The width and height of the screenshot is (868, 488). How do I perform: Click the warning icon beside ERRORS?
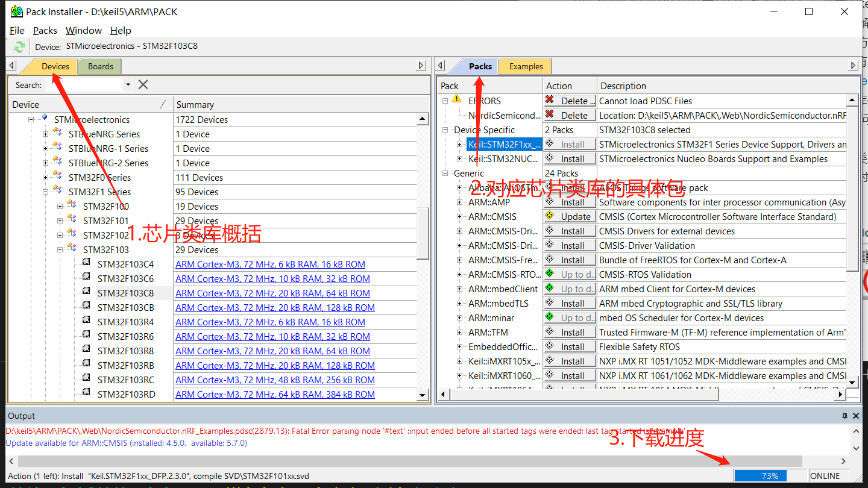[x=456, y=99]
